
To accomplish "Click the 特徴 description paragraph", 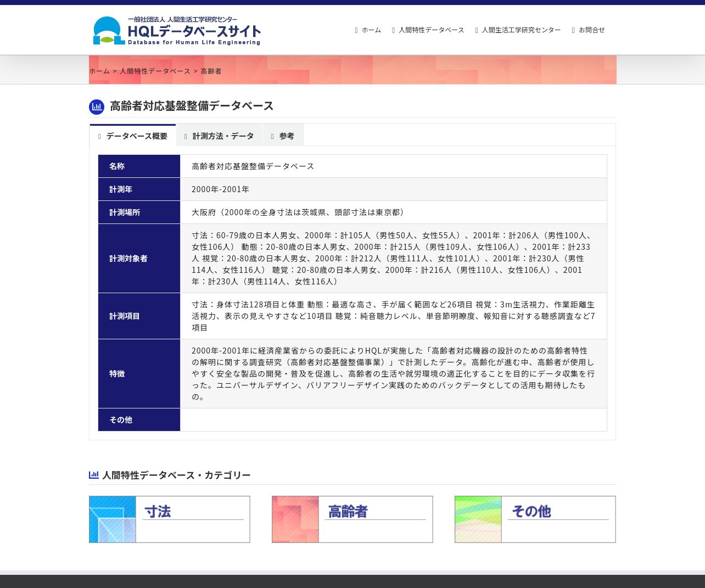I will click(x=393, y=374).
